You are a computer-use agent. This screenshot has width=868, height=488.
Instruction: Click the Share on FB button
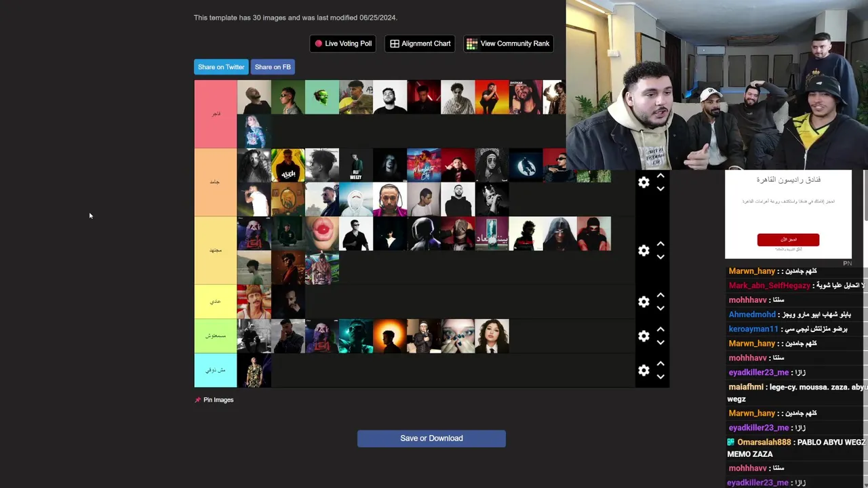click(x=273, y=67)
